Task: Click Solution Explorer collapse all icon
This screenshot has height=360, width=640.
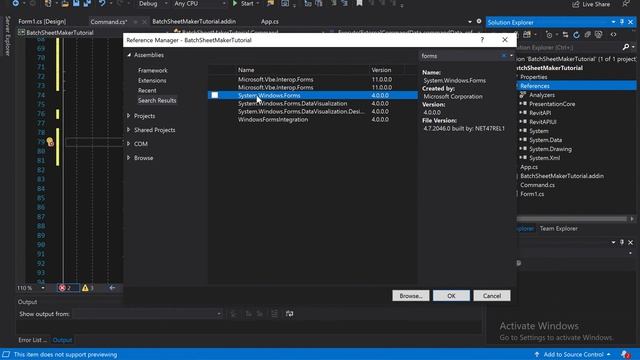Action: 587,35
